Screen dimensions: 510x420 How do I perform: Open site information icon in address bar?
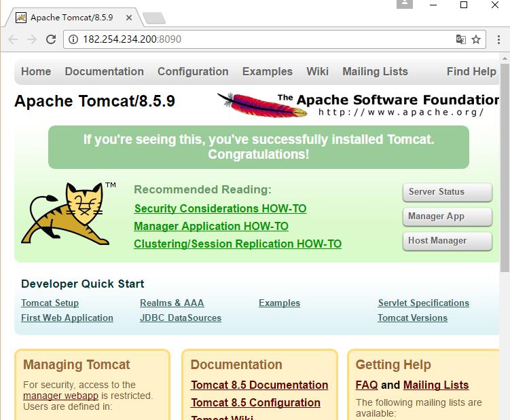(x=73, y=39)
